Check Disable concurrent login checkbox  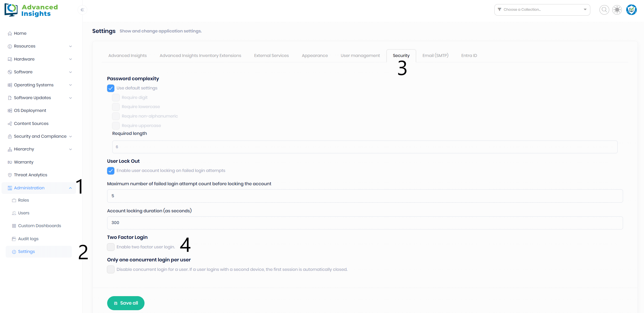click(x=111, y=270)
